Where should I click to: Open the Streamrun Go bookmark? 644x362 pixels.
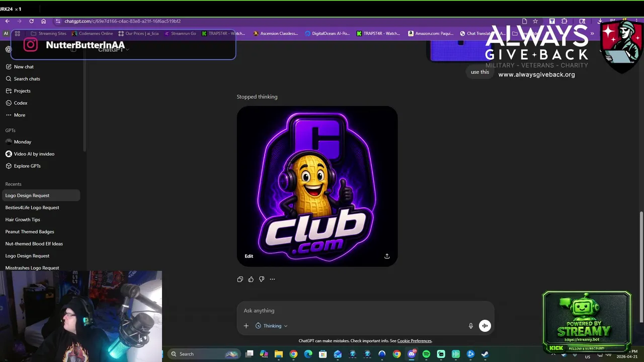coord(180,34)
